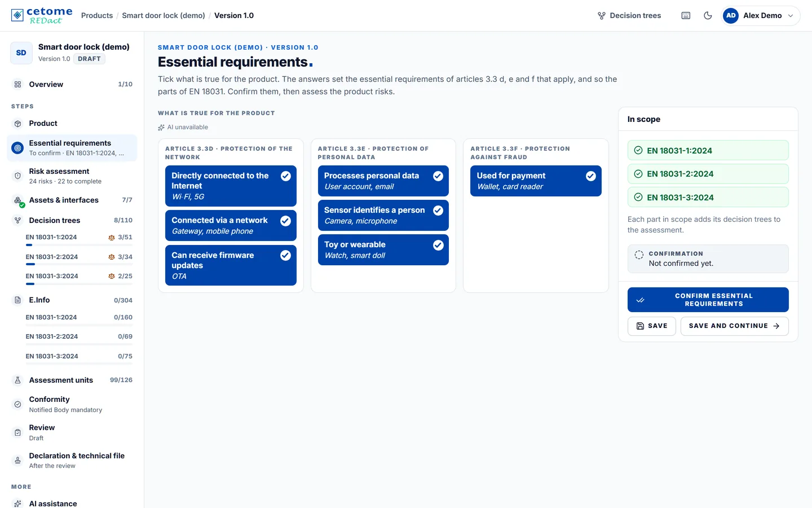Click the Assessment units flask icon
Viewport: 812px width, 508px height.
coord(17,380)
